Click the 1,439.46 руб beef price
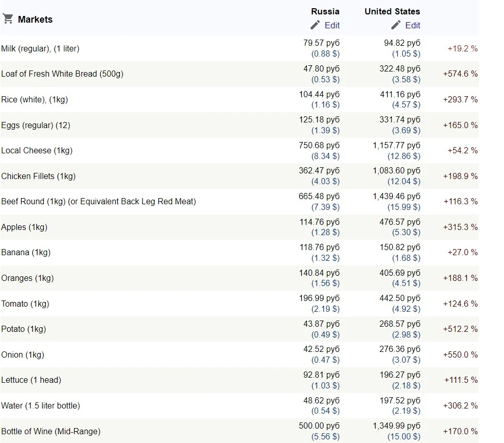Image resolution: width=504 pixels, height=443 pixels. (397, 197)
